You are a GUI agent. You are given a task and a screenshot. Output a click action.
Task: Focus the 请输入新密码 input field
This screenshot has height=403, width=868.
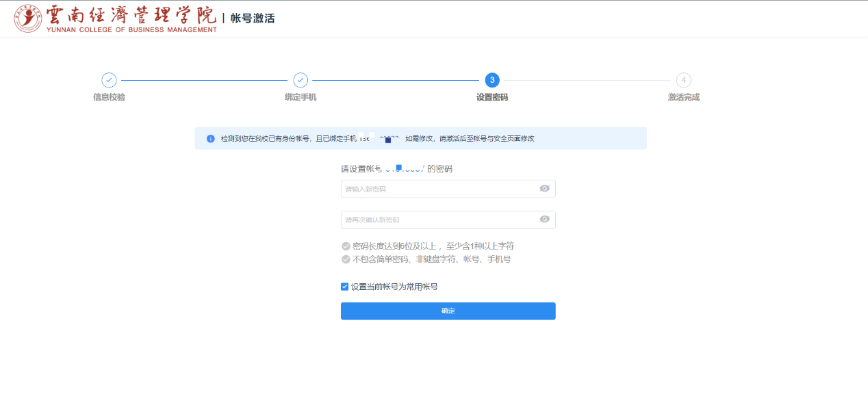coord(438,189)
